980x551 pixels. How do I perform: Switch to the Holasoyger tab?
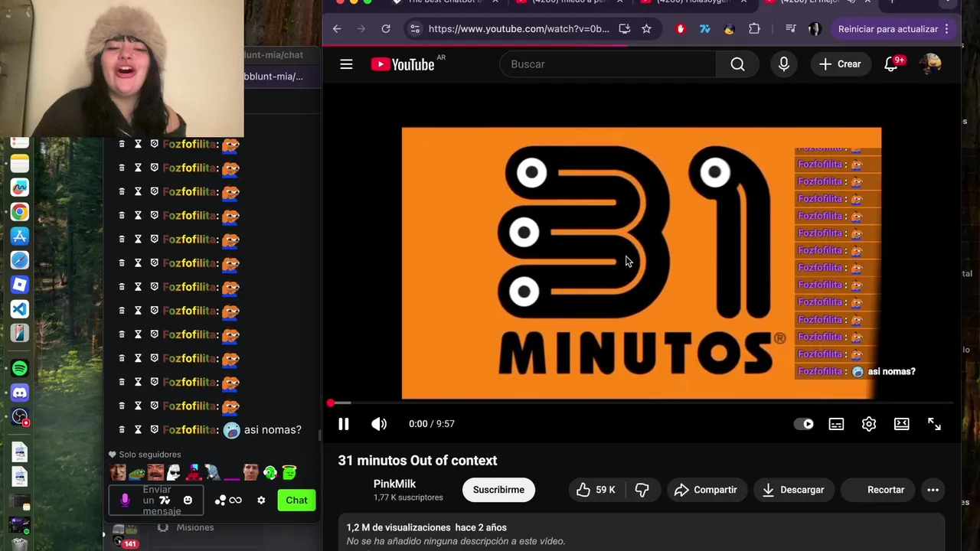click(x=693, y=2)
